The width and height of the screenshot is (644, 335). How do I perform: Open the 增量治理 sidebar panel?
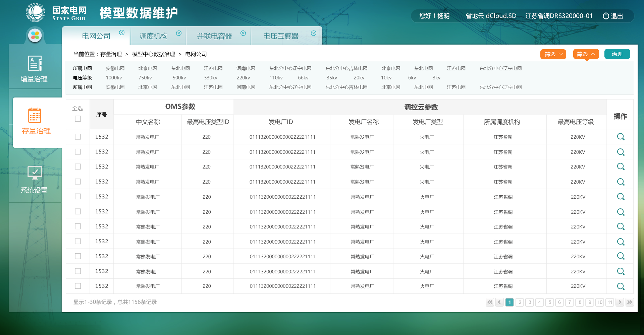[x=35, y=69]
